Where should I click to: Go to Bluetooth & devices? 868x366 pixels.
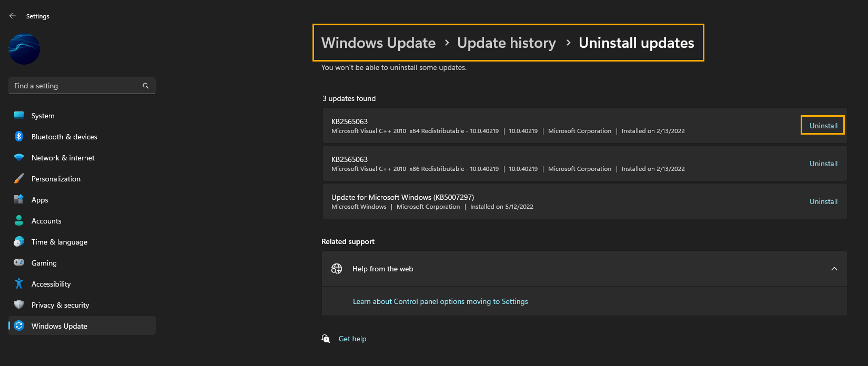coord(82,137)
